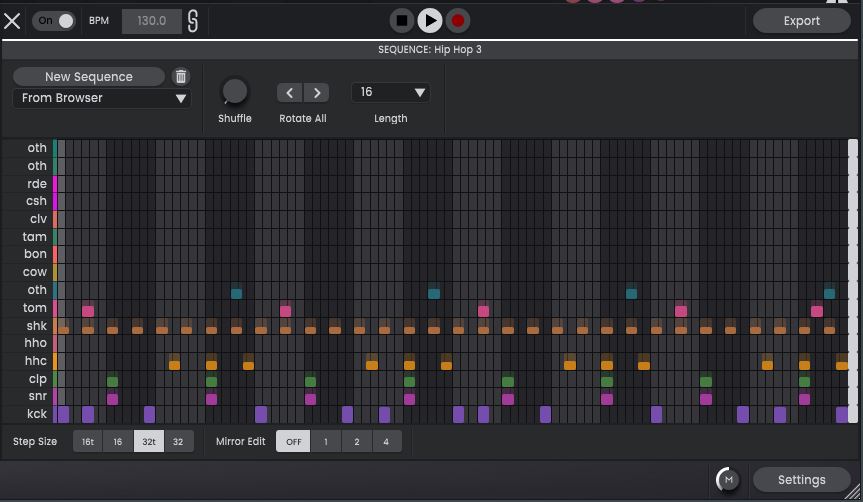Start recording with the red button

click(x=457, y=21)
